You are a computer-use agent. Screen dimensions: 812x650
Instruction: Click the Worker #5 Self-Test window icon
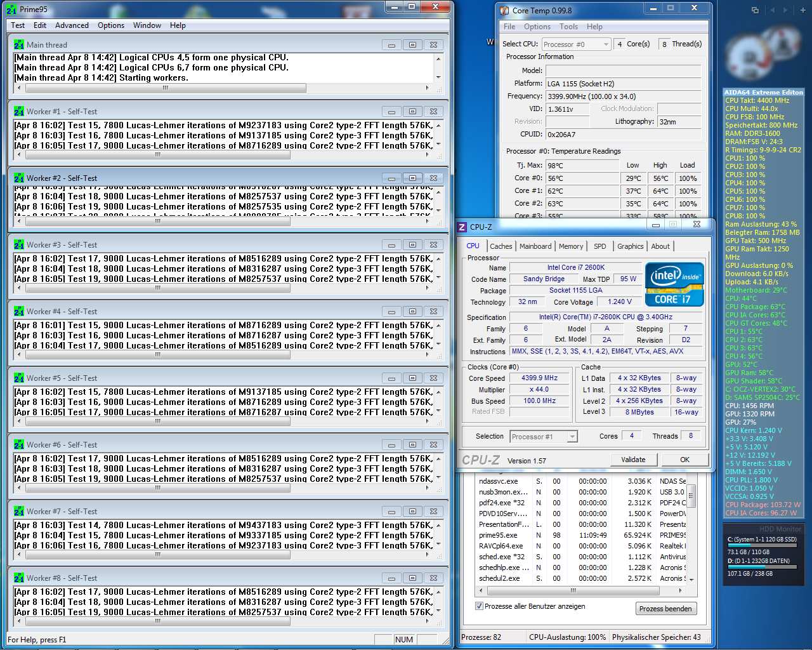pyautogui.click(x=19, y=378)
